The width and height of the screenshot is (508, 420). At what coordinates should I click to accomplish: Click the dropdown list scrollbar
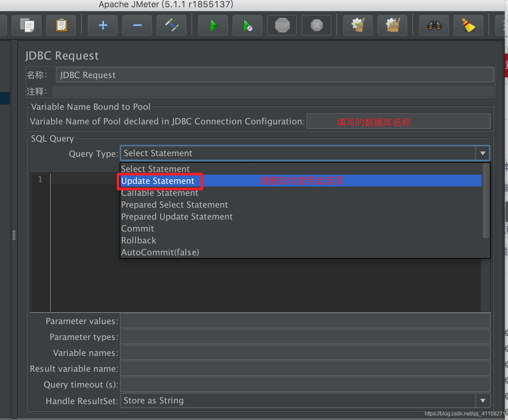(x=486, y=200)
